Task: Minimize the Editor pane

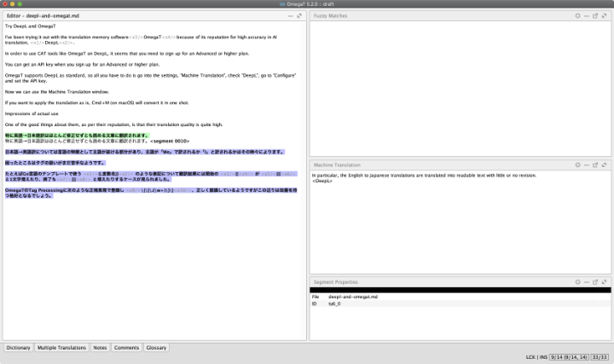Action: (290, 16)
